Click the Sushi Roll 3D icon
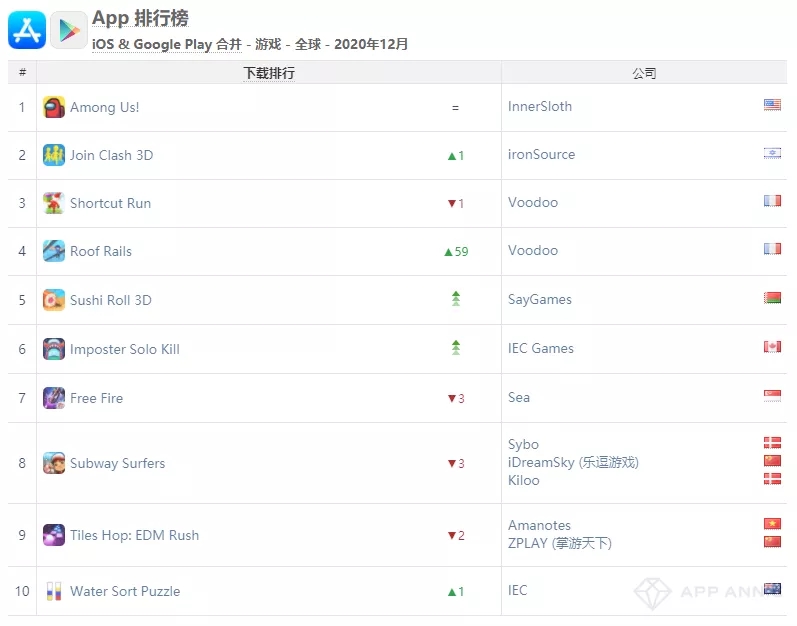This screenshot has width=797, height=626. [54, 300]
